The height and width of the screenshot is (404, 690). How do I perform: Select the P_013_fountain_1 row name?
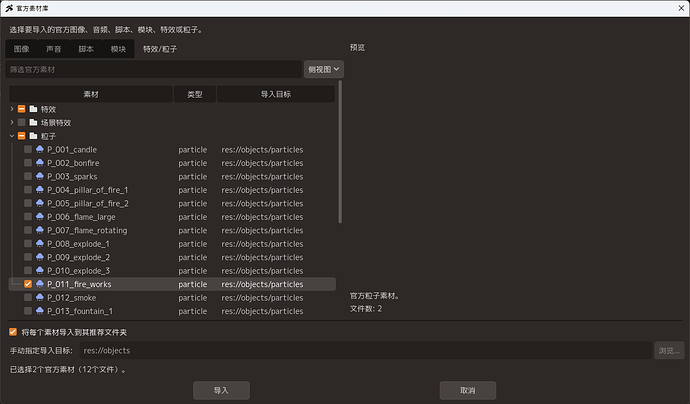coord(80,311)
